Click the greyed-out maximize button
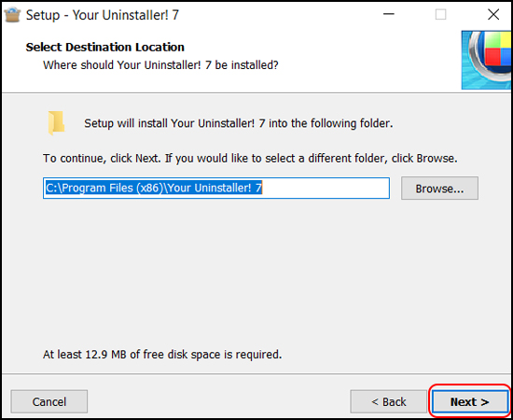This screenshot has width=513, height=420. coord(440,14)
